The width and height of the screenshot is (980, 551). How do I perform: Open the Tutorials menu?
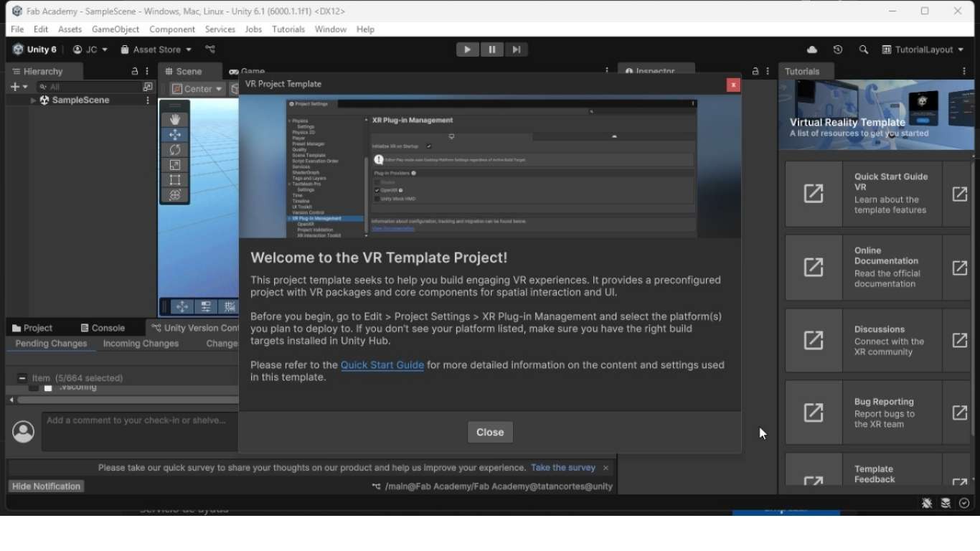click(288, 29)
